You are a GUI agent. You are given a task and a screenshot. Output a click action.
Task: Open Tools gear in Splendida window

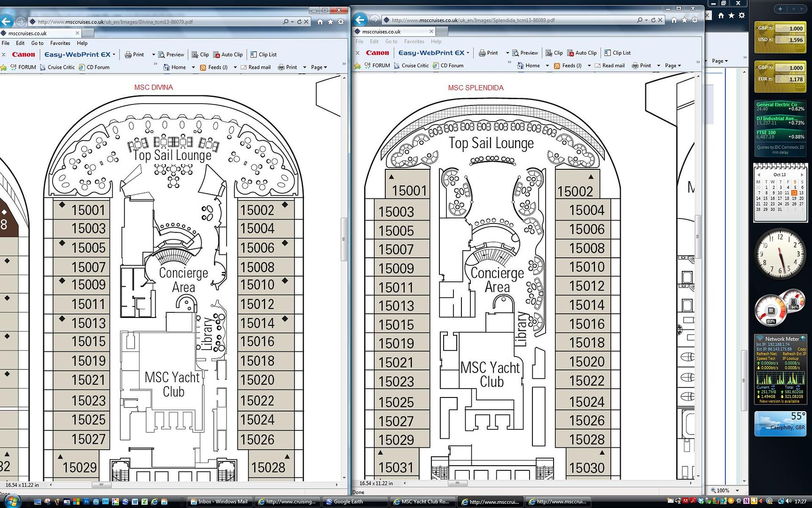[x=695, y=20]
